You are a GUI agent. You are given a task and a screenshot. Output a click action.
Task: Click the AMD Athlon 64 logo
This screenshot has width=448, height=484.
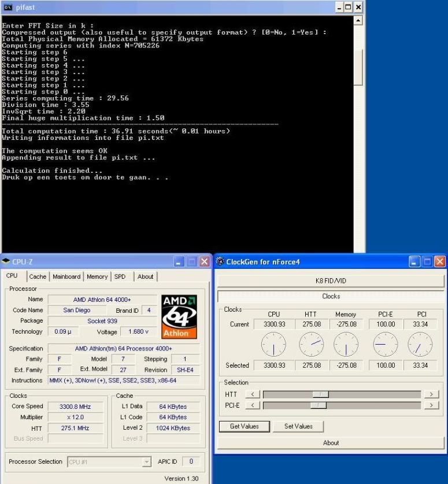point(179,317)
